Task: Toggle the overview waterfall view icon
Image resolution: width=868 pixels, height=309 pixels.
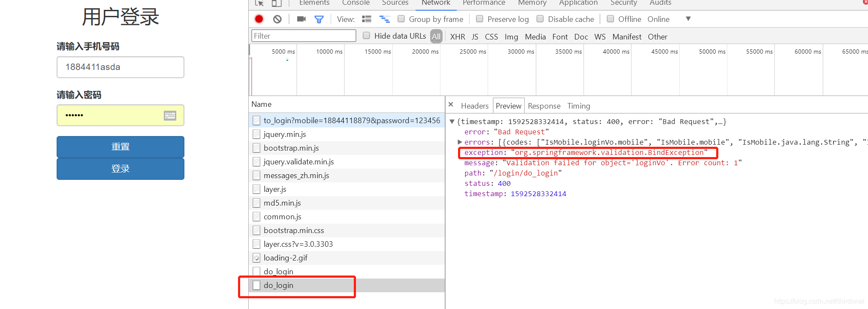Action: coord(385,19)
